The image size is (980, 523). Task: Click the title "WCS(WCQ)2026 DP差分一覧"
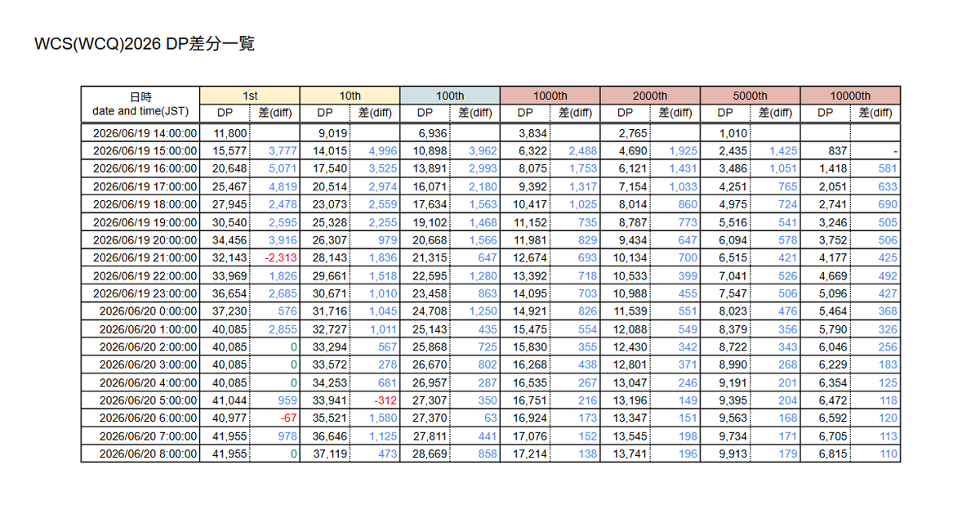pos(144,44)
